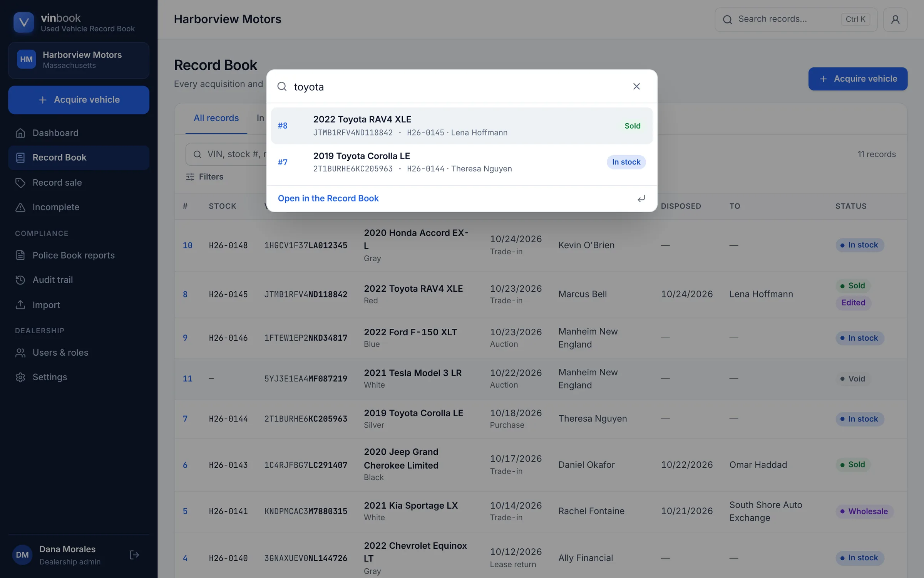Click VIN 1FTEW1EP2NKD34817
Screen dimensions: 924x578
click(x=306, y=338)
